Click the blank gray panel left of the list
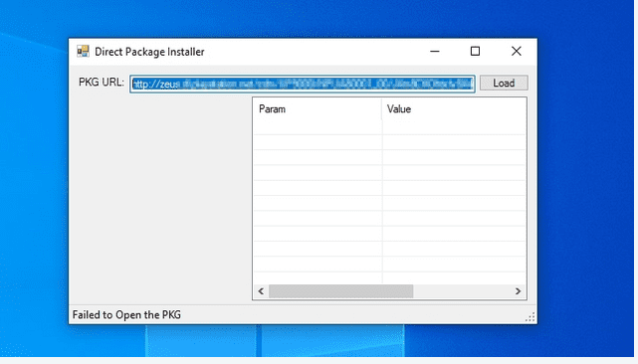This screenshot has width=638, height=364. [x=160, y=199]
